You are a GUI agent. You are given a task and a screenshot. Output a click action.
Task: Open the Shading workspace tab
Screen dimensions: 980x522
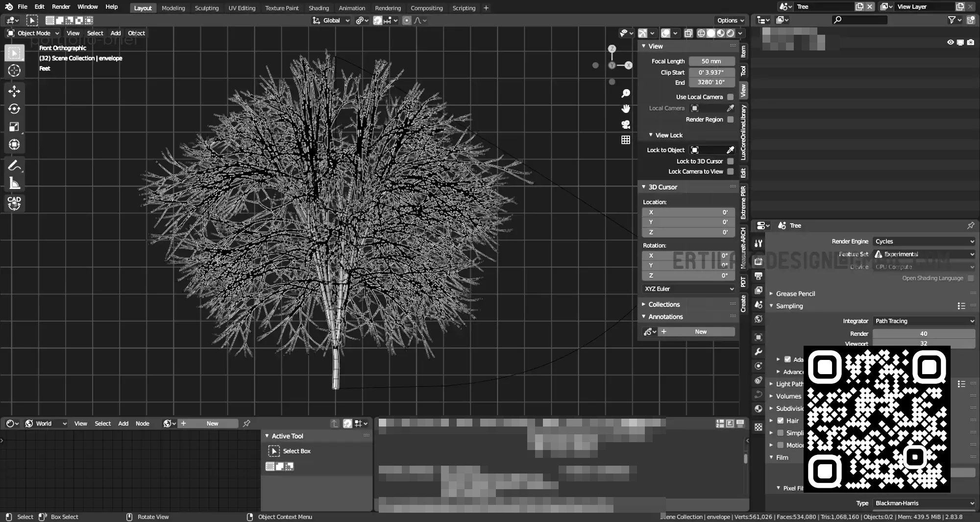coord(318,8)
